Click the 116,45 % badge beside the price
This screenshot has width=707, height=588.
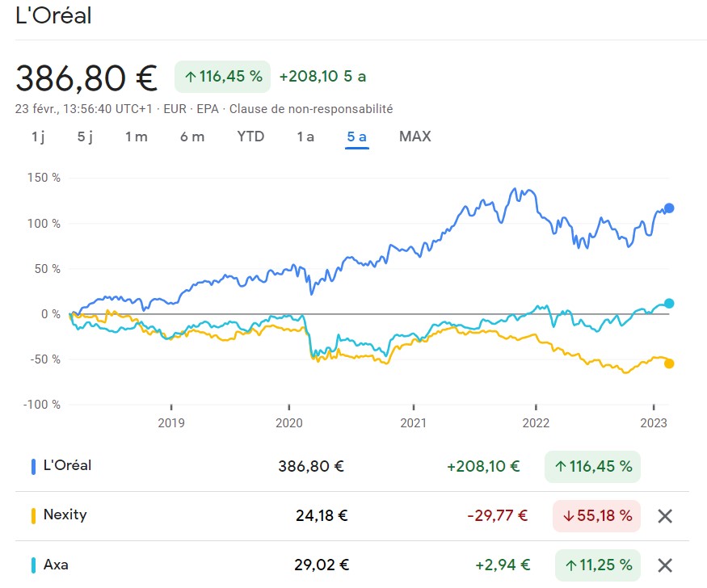(x=223, y=77)
